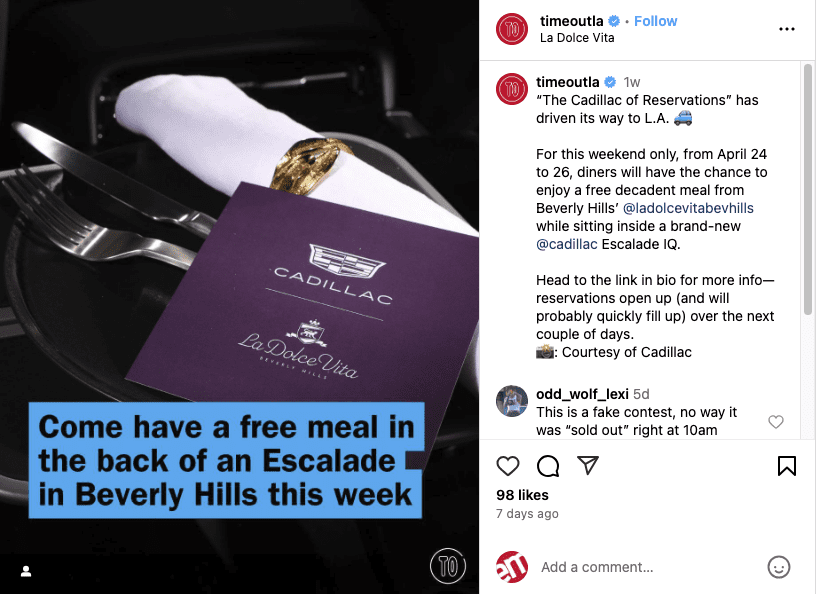Share post with paper plane icon
Viewport: 817px width, 594px height.
pyautogui.click(x=588, y=465)
